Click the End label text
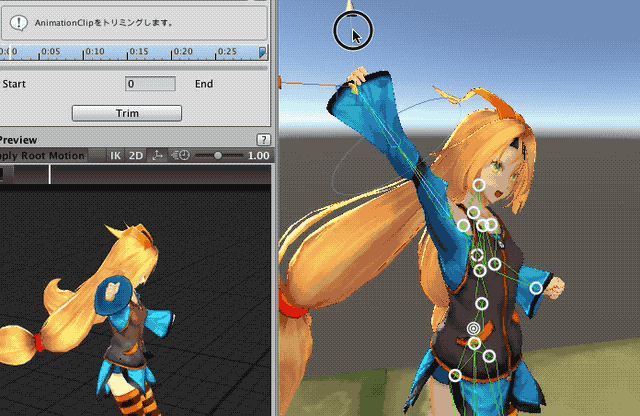The image size is (640, 416). (204, 84)
